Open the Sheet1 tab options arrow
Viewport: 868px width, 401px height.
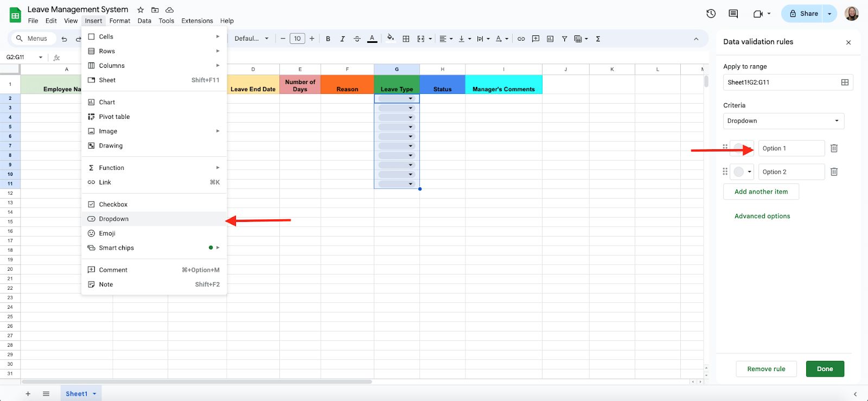click(94, 393)
